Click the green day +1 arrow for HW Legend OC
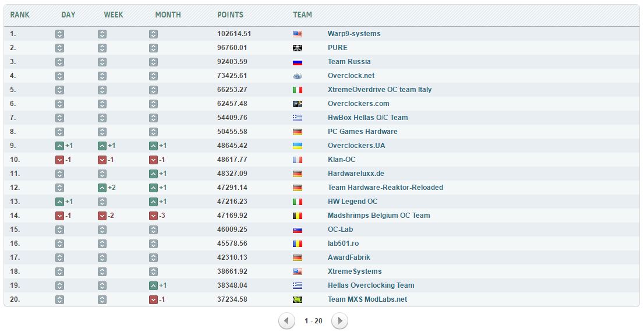Screen dimensions: 644x335 (59, 202)
